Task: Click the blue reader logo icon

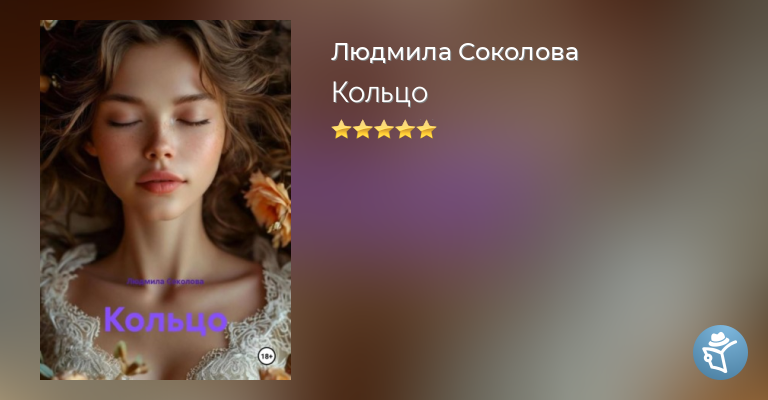Action: (720, 353)
